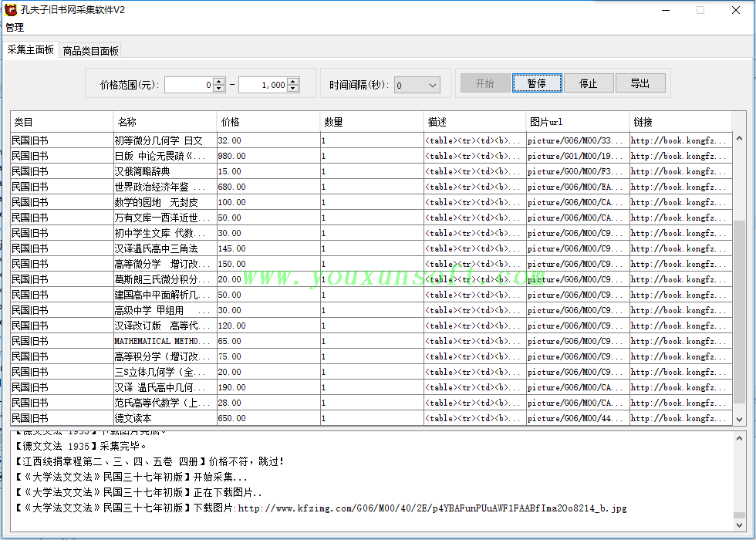Viewport: 756px width, 540px height.
Task: Click the name cell 世界政治经济年鉴
Action: pos(165,187)
